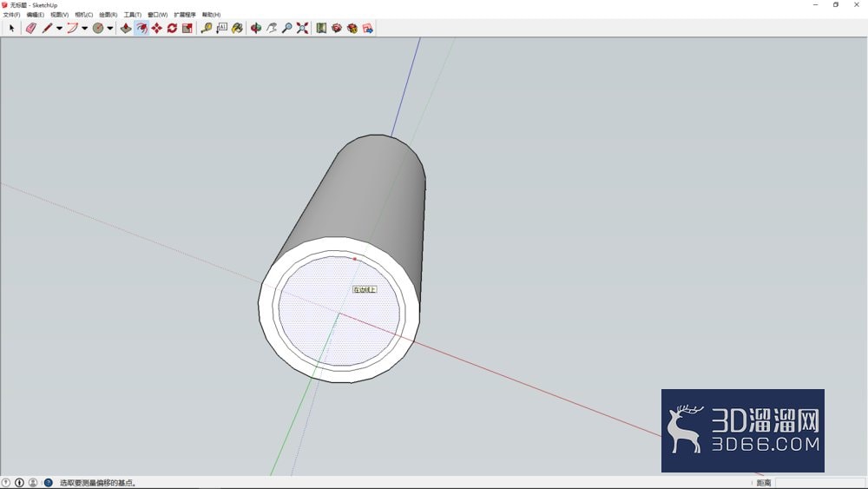Select the arrow Select tool
The image size is (868, 489).
click(x=11, y=29)
